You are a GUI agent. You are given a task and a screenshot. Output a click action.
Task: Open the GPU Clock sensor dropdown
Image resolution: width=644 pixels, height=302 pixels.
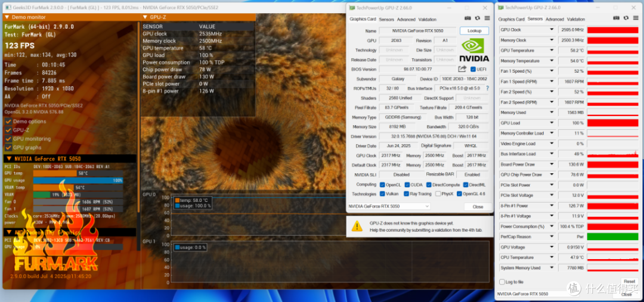click(552, 30)
